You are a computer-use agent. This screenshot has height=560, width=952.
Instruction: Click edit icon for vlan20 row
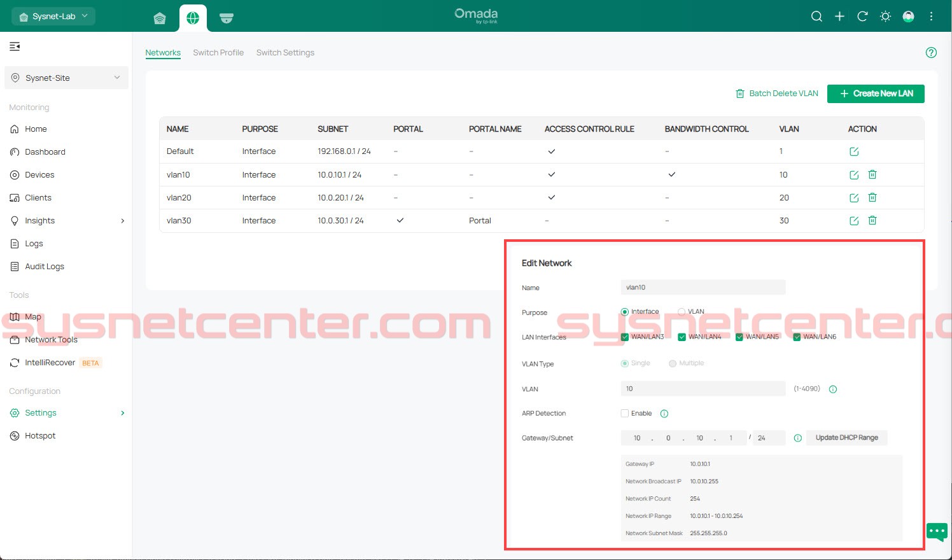[x=854, y=198]
